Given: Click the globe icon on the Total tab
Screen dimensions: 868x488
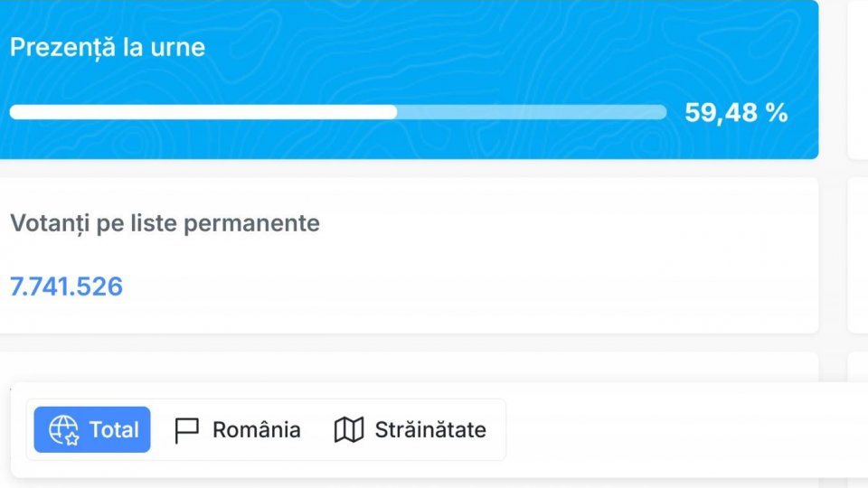Looking at the screenshot, I should click(64, 429).
